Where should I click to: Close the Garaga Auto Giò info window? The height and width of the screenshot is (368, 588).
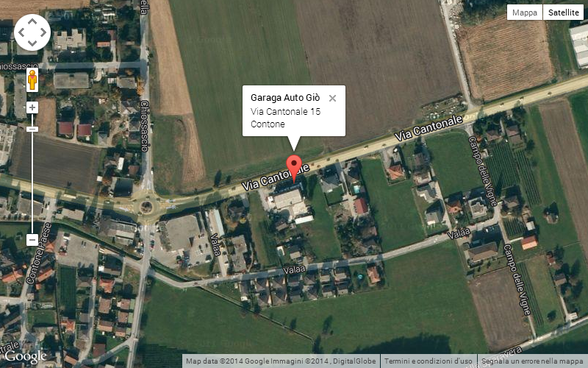point(332,99)
